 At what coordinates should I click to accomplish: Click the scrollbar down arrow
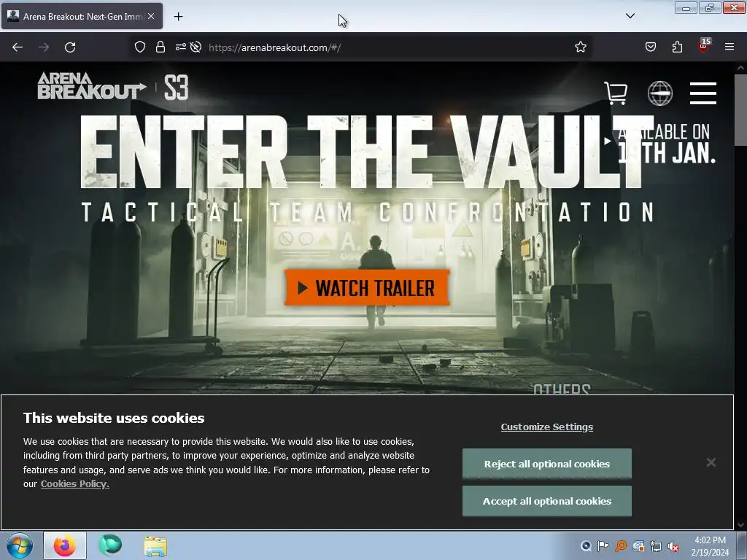pyautogui.click(x=740, y=525)
